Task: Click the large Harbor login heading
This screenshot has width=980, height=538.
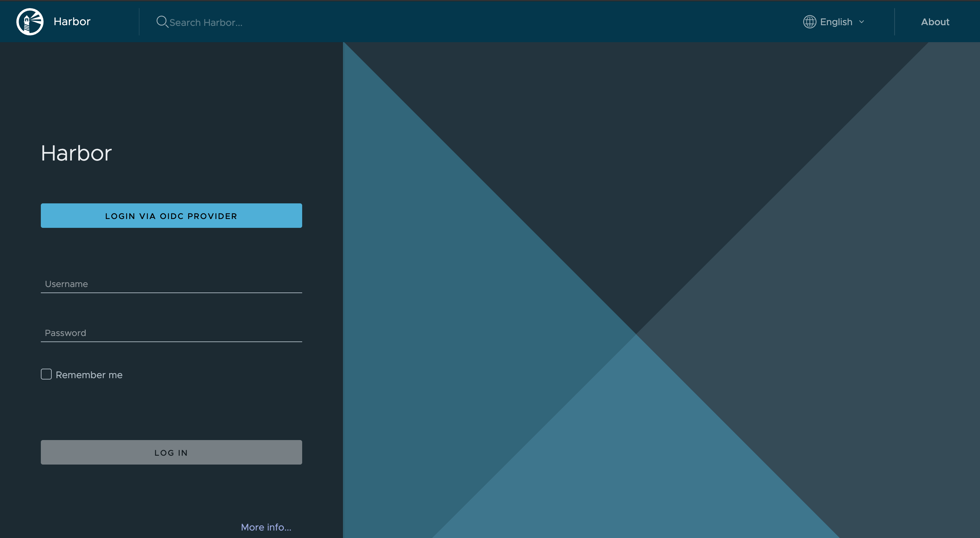Action: point(76,153)
